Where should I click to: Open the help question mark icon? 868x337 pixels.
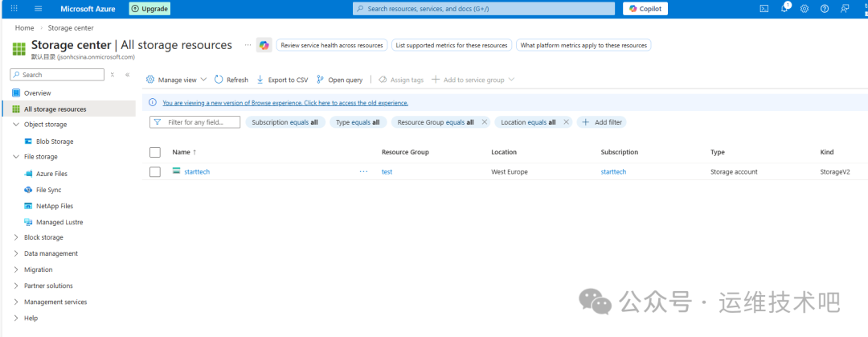tap(825, 9)
